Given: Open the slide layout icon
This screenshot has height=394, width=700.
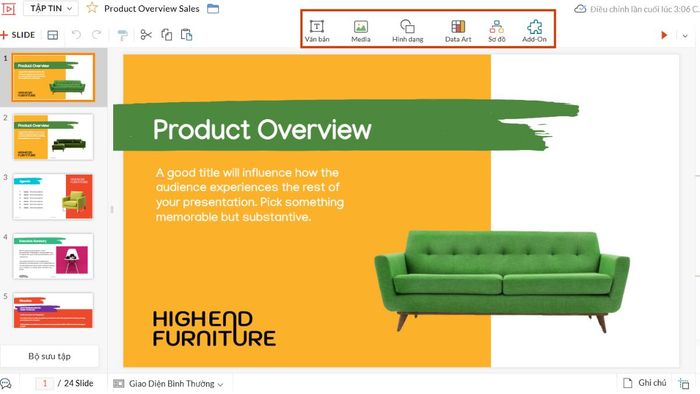Looking at the screenshot, I should (53, 35).
